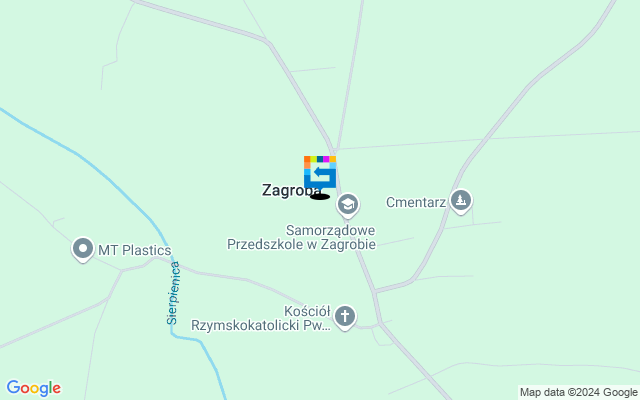This screenshot has height=400, width=640.
Task: Select the Cmentarz text label
Action: click(x=416, y=202)
